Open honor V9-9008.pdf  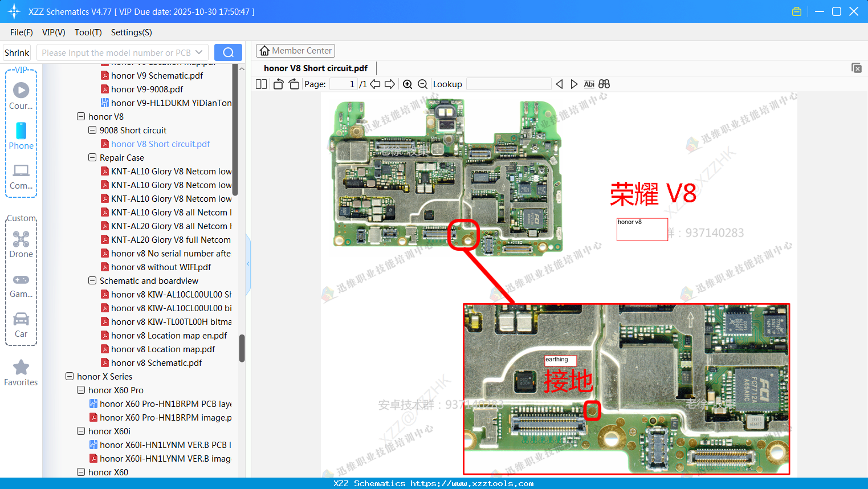point(142,89)
